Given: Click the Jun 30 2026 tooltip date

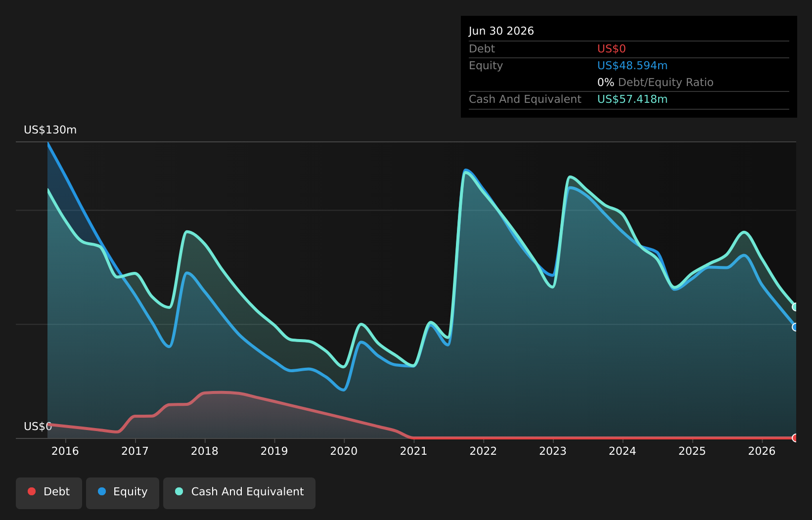Looking at the screenshot, I should point(501,31).
